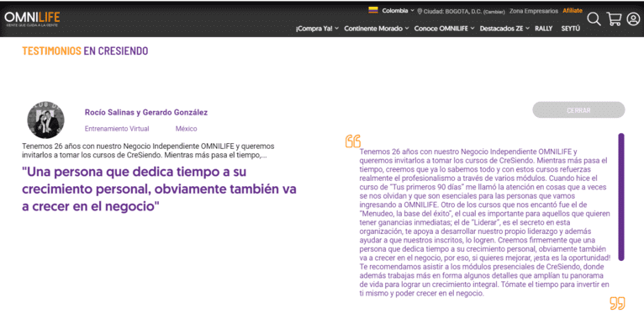Open the SEYTÚ menu item
Viewport: 644px width, 330px height.
(x=571, y=29)
